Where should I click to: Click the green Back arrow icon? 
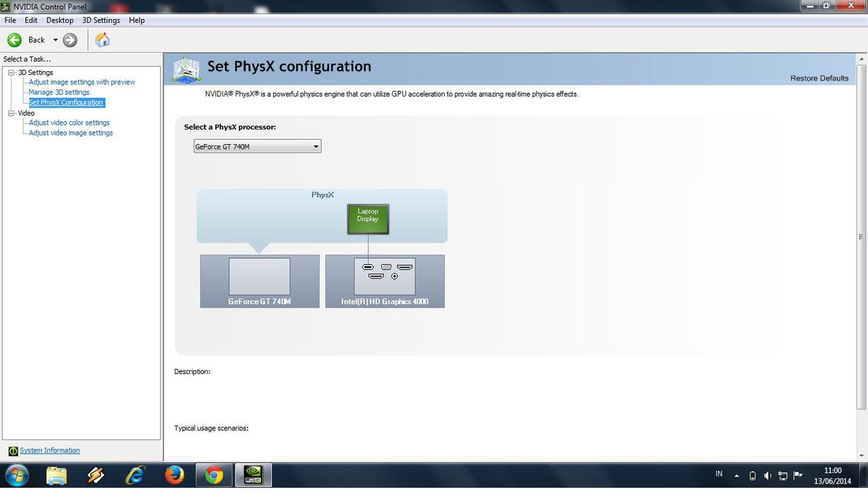[x=14, y=40]
